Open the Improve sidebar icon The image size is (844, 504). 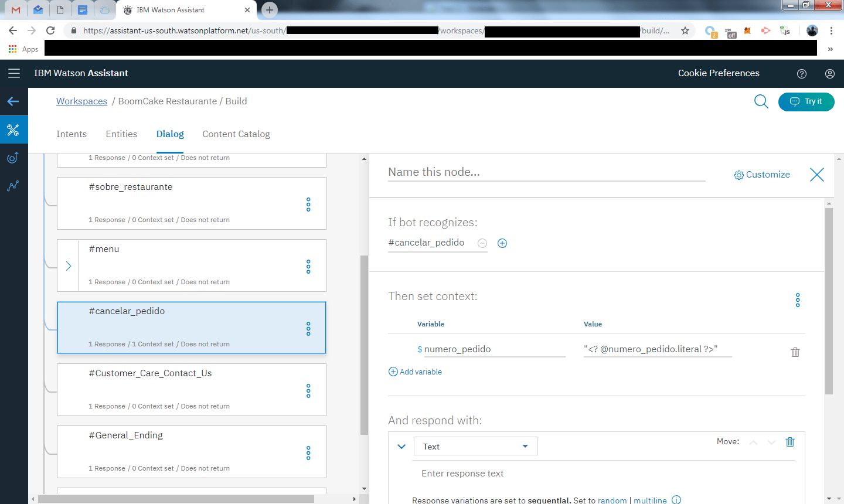click(x=13, y=158)
